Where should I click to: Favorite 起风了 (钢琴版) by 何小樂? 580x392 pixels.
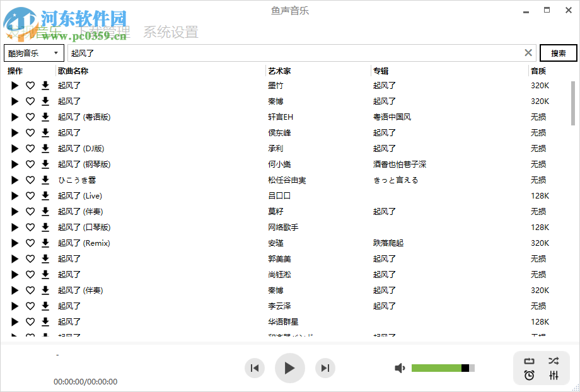[29, 164]
